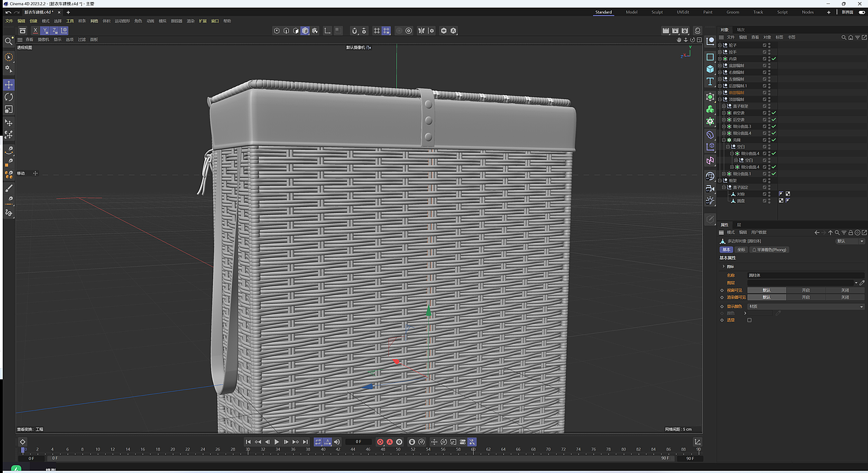Collapse the gear cloner object tree node

724,140
